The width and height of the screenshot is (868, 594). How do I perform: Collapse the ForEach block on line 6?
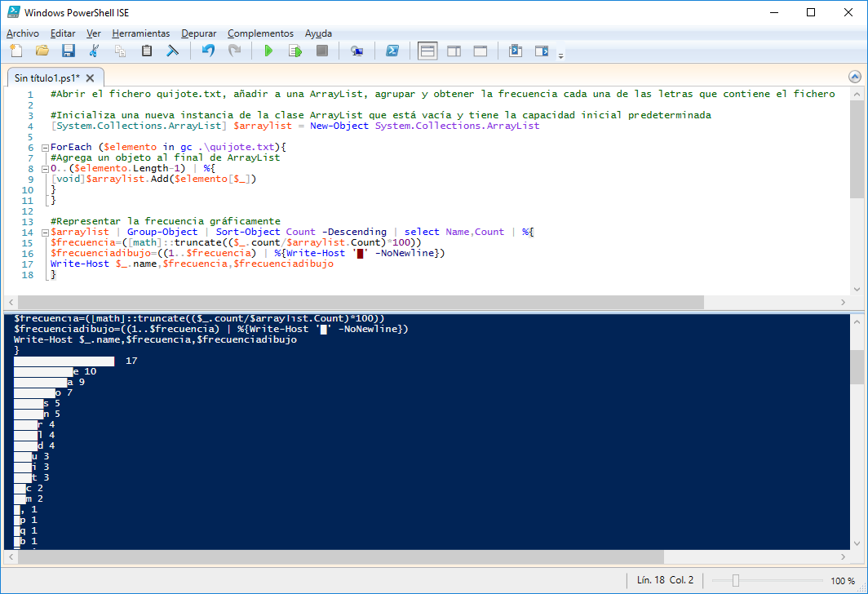pos(44,148)
